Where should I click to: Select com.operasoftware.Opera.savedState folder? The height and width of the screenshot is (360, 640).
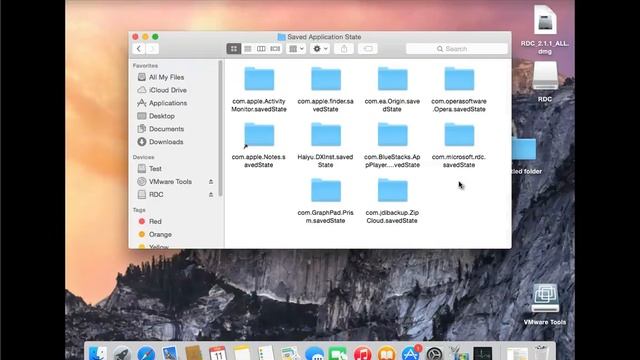(x=459, y=90)
